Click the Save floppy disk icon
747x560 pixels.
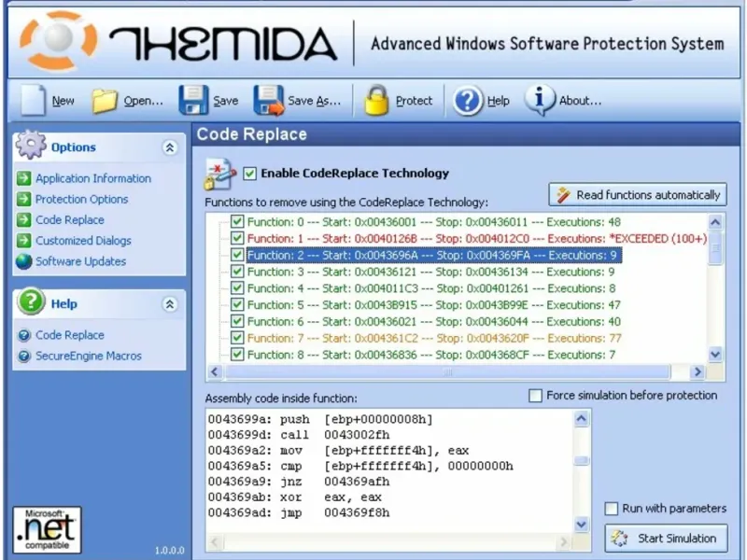tap(193, 100)
